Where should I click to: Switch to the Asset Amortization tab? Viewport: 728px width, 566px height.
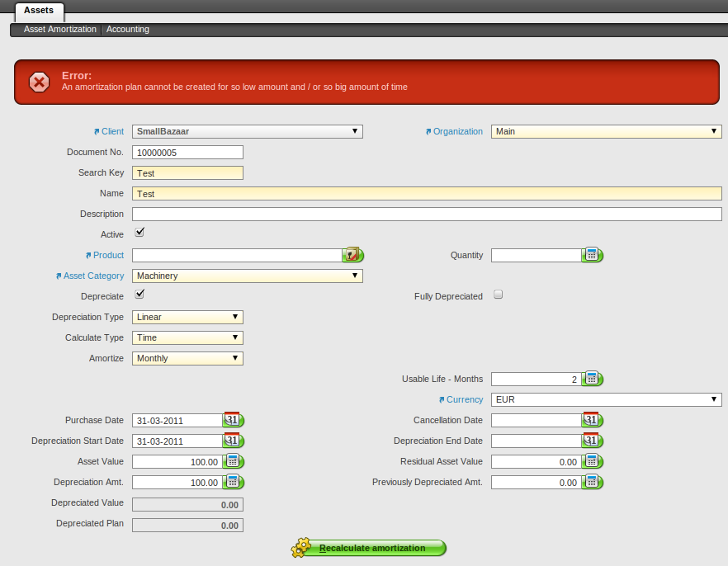[59, 29]
